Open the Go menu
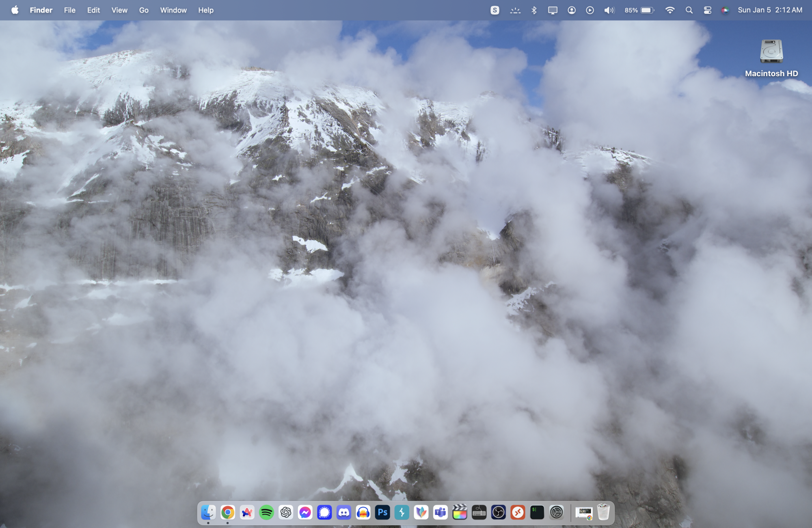The width and height of the screenshot is (812, 528). [144, 10]
